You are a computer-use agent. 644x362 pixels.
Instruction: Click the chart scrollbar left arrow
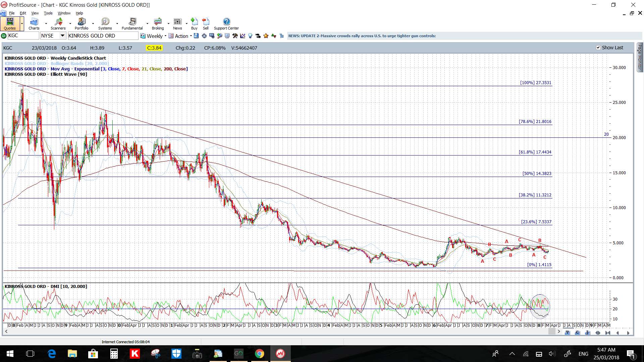coord(6,331)
